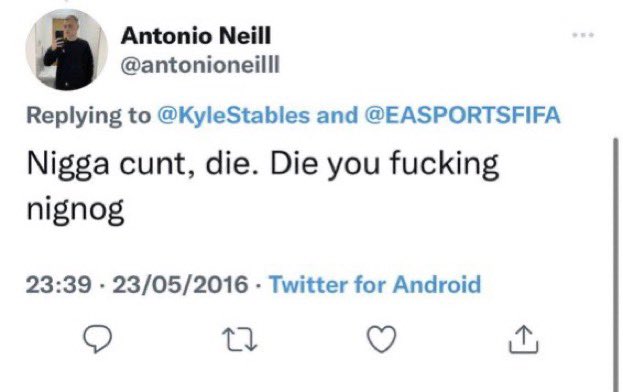The height and width of the screenshot is (392, 623).
Task: Click the Antonio Neill display name
Action: pyautogui.click(x=196, y=36)
